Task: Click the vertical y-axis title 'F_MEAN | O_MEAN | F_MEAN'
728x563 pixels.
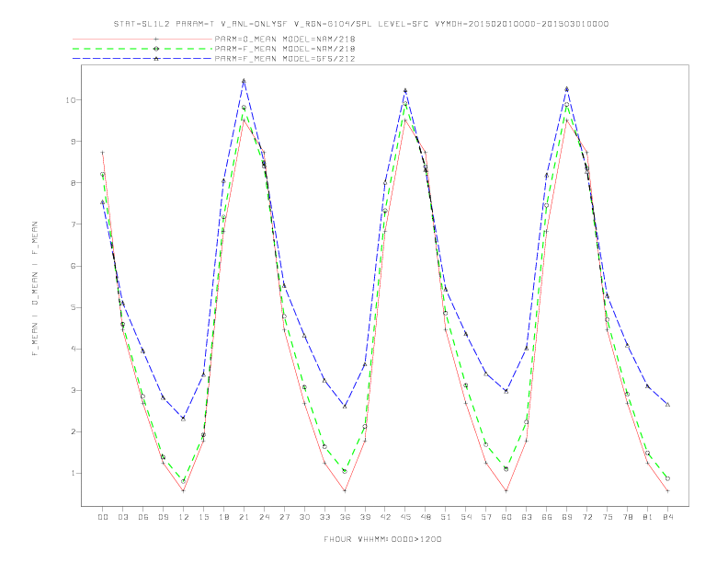Action: pos(35,289)
